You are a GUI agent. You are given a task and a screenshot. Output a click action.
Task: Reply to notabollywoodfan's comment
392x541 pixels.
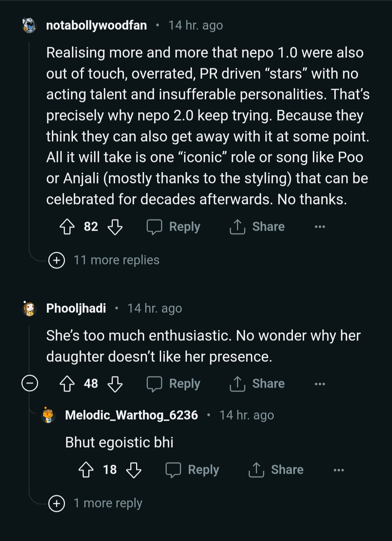click(x=173, y=227)
